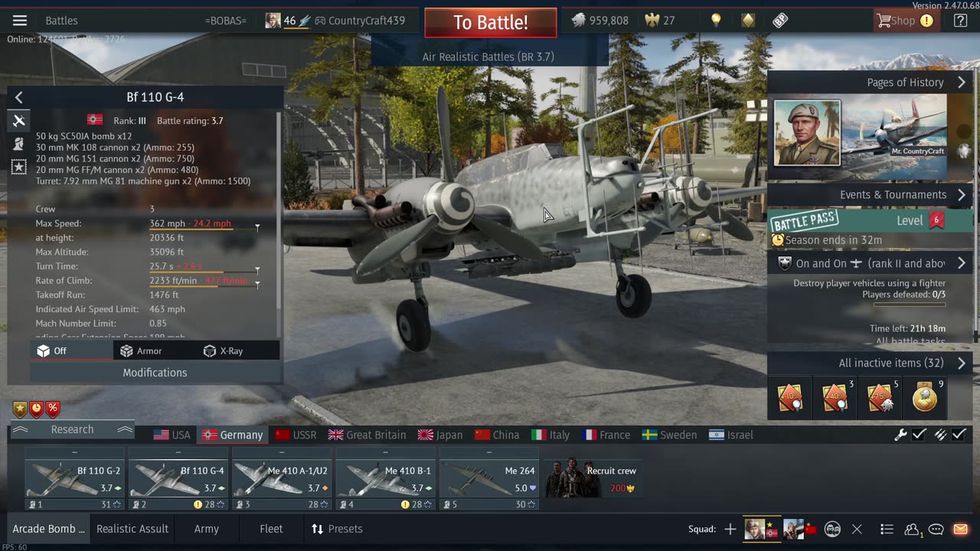980x551 pixels.
Task: Open the Shop cart
Action: point(906,21)
